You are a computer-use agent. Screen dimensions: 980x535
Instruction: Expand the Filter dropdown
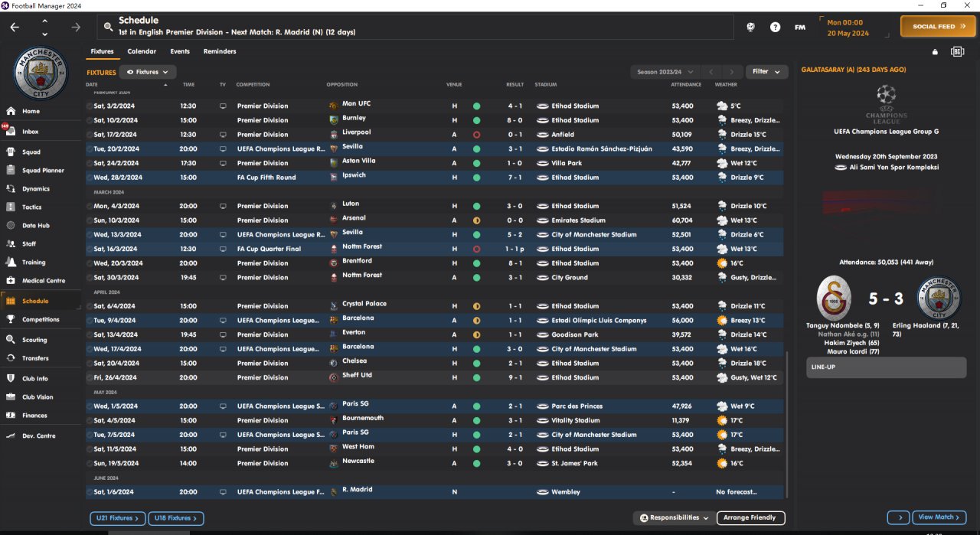click(x=766, y=72)
